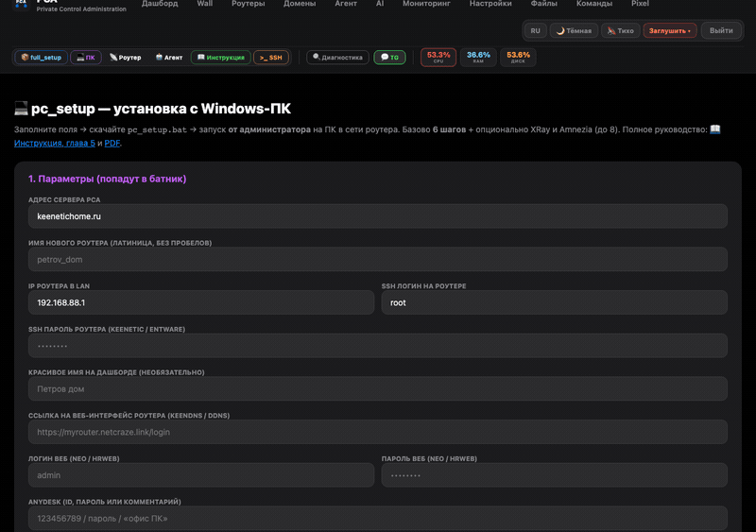
Task: Toggle the Тёмная theme button
Action: (574, 30)
